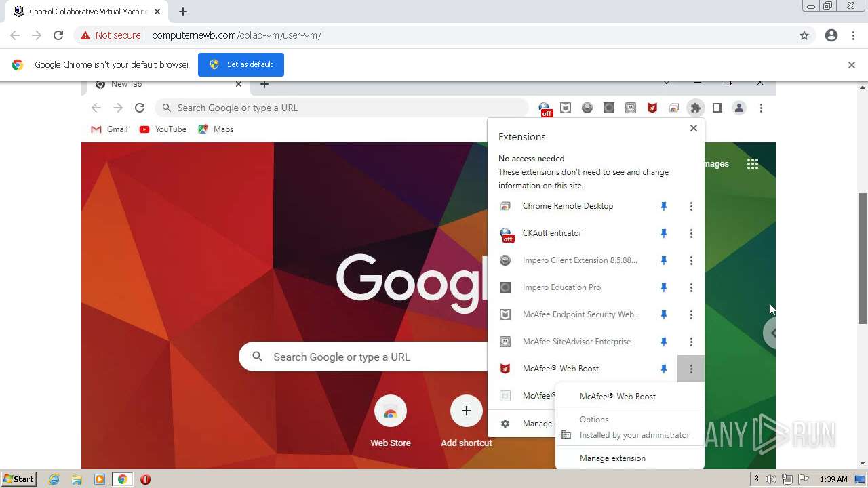The height and width of the screenshot is (488, 868).
Task: Click red Opera icon in taskbar
Action: click(x=145, y=479)
